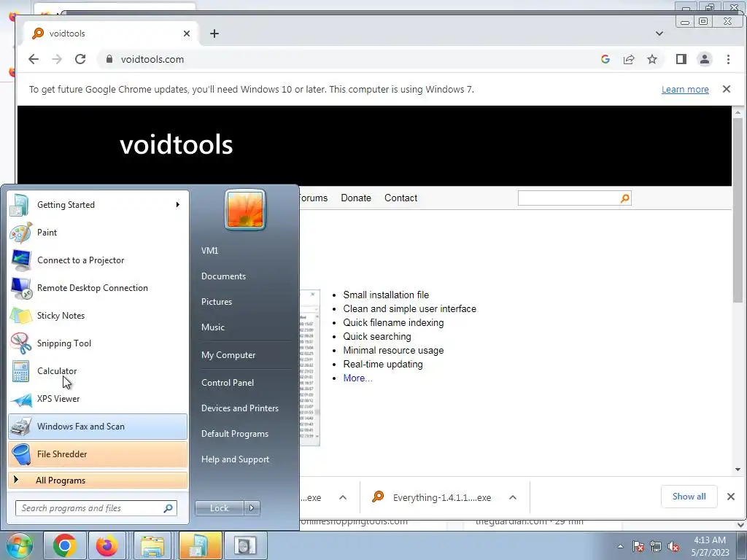Open shutdown options arrow beside Lock
Screen dimensions: 747x560
tap(252, 508)
